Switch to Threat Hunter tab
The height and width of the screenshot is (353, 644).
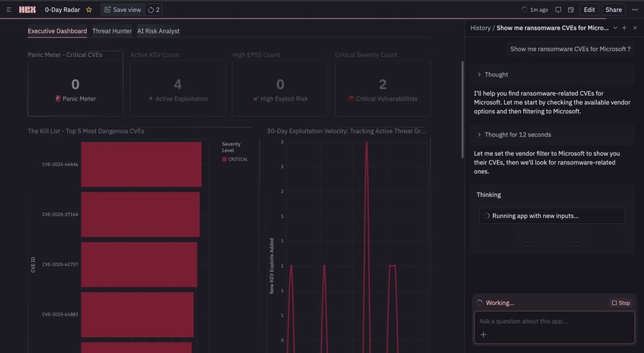[112, 31]
